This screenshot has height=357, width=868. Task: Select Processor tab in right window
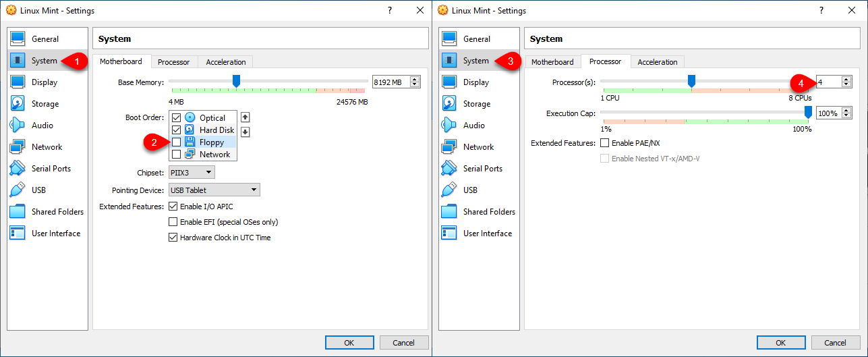pyautogui.click(x=606, y=61)
